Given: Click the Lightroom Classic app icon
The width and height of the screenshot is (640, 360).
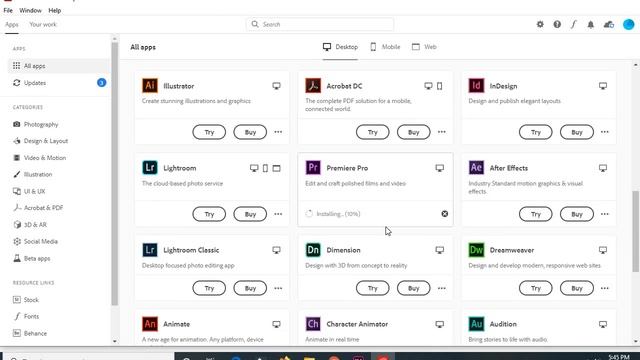Looking at the screenshot, I should [x=150, y=250].
